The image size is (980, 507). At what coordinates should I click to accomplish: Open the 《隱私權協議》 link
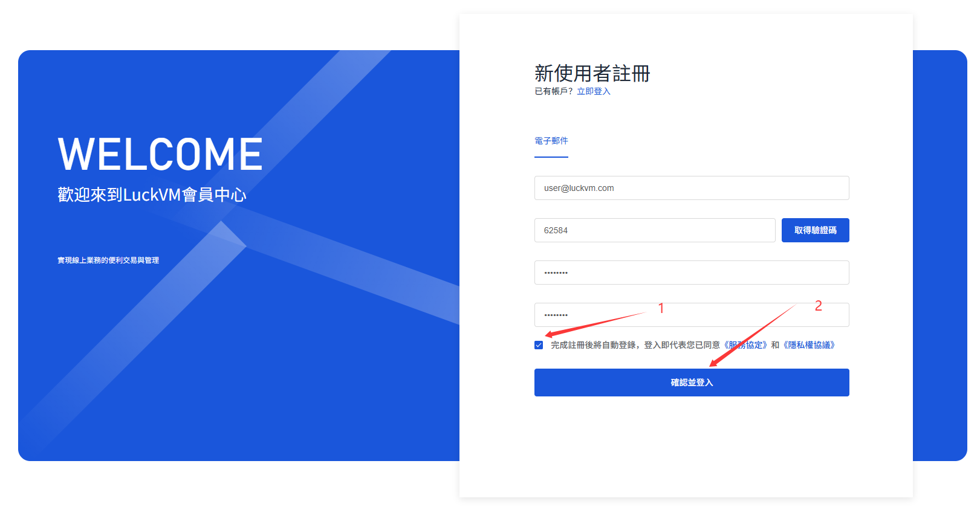810,345
